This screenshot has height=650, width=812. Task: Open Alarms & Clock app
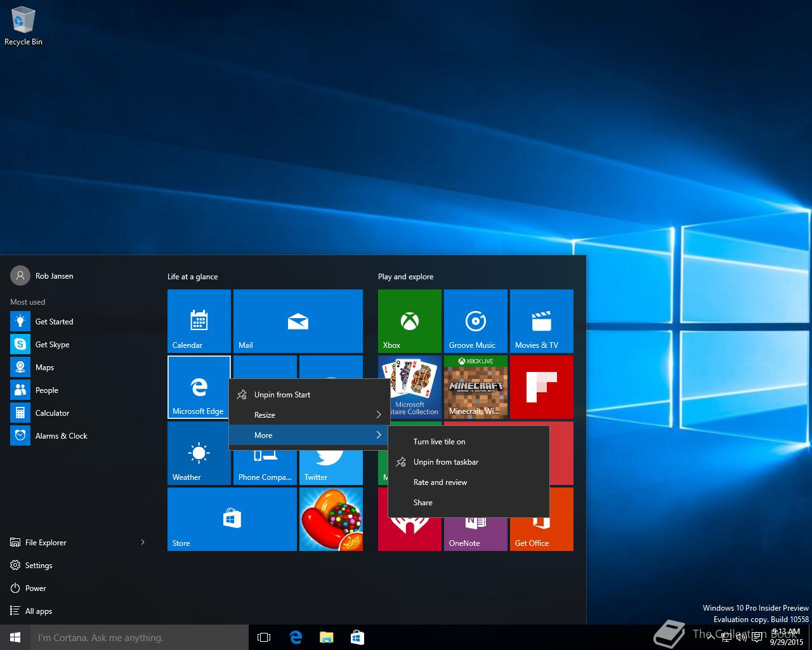[x=79, y=436]
